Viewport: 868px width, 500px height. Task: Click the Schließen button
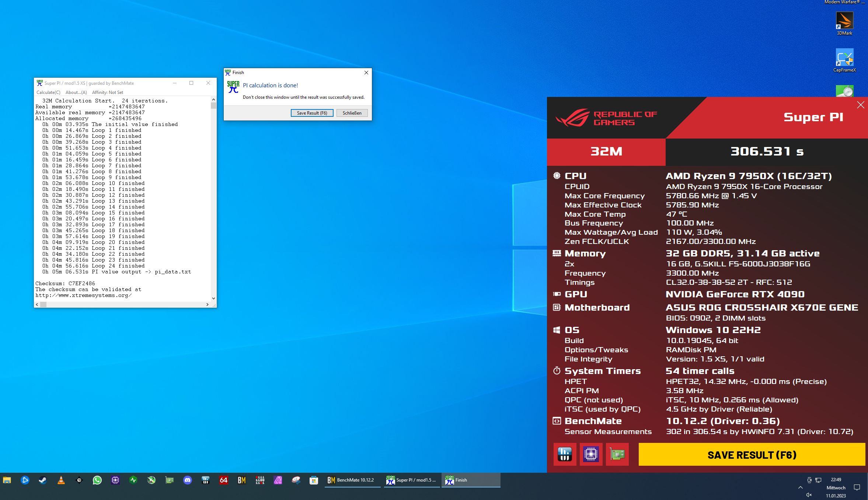point(352,113)
